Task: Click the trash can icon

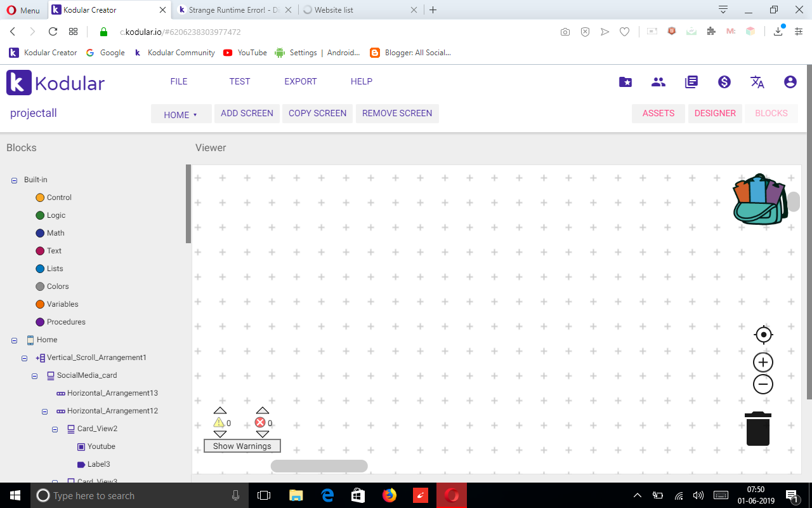Action: [x=758, y=429]
